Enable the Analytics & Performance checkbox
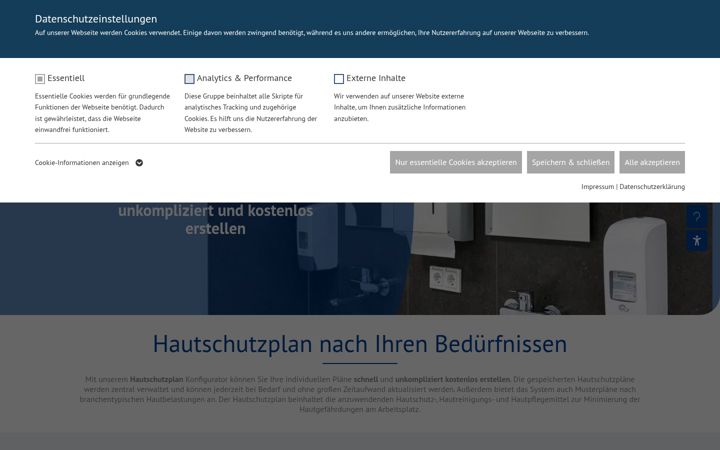 click(189, 79)
